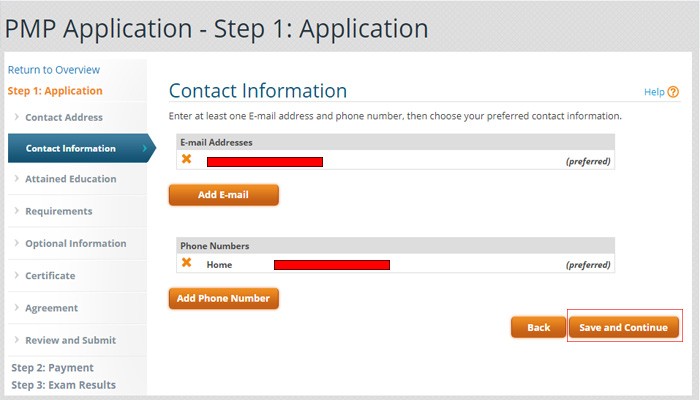700x400 pixels.
Task: Select the Review and Submit section
Action: pyautogui.click(x=71, y=340)
